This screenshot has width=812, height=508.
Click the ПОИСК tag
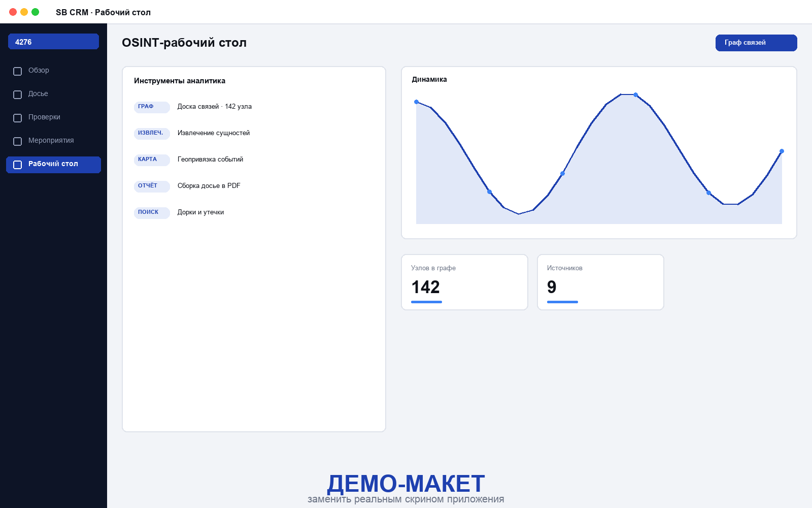pos(152,212)
